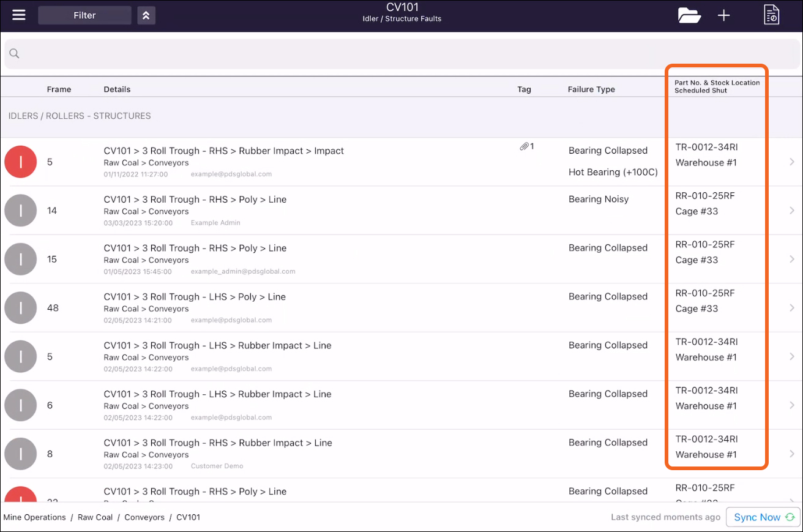Open details chevron for Frame 6 row

pos(792,405)
